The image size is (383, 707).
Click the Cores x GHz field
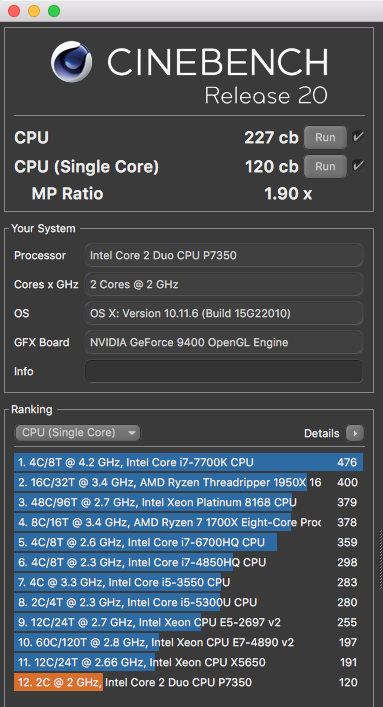(x=224, y=285)
